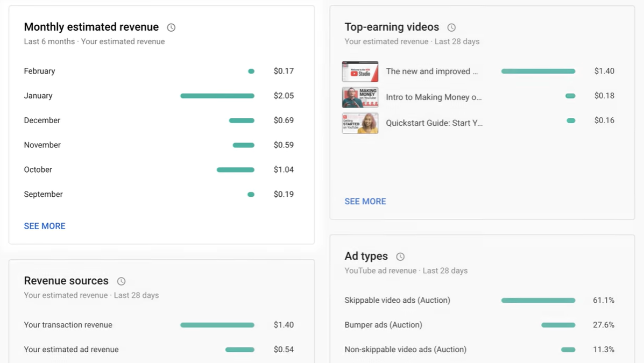The image size is (644, 363).
Task: Click the clock icon beside Ad types
Action: tap(400, 257)
